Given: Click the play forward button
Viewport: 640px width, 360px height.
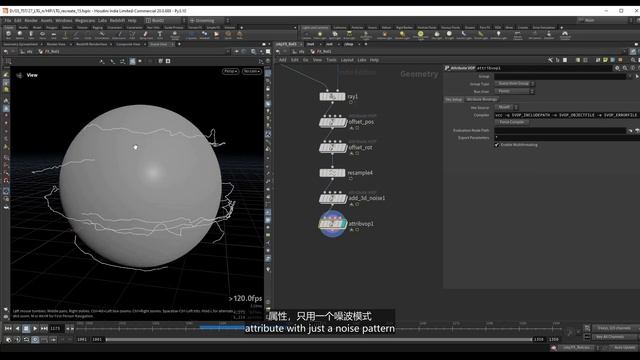Looking at the screenshot, I should (35, 328).
